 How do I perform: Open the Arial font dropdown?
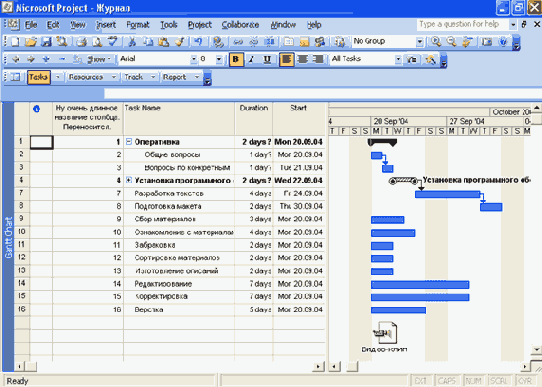[194, 59]
